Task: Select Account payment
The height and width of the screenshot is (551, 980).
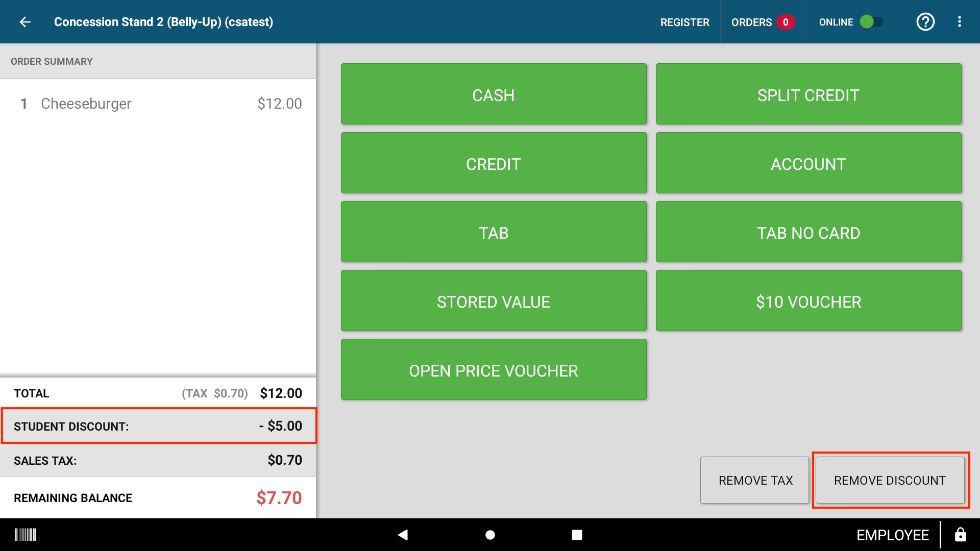Action: pos(808,163)
